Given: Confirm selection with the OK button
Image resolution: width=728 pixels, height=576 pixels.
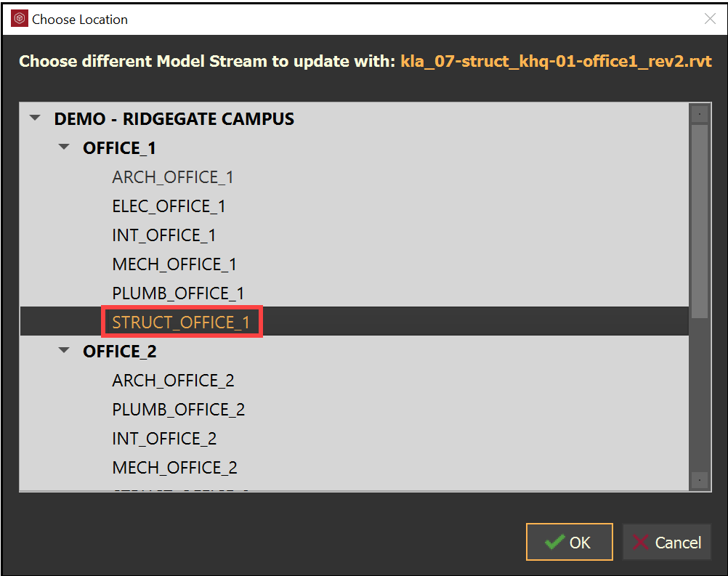Looking at the screenshot, I should pos(569,542).
